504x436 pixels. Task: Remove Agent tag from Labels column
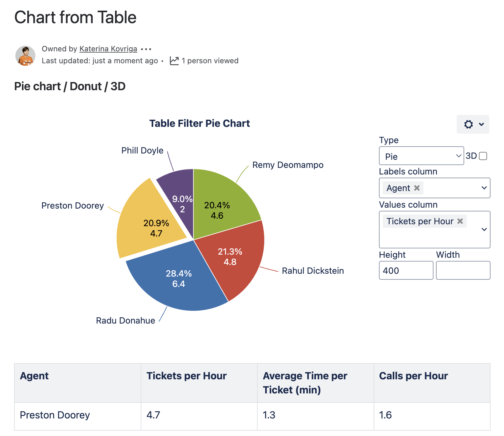pos(417,188)
